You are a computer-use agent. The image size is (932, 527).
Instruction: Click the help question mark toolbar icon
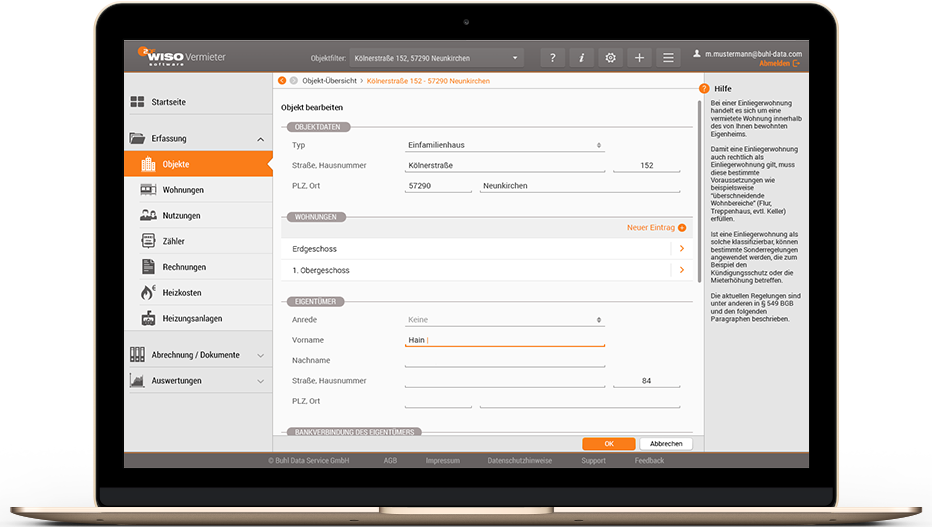pos(553,58)
